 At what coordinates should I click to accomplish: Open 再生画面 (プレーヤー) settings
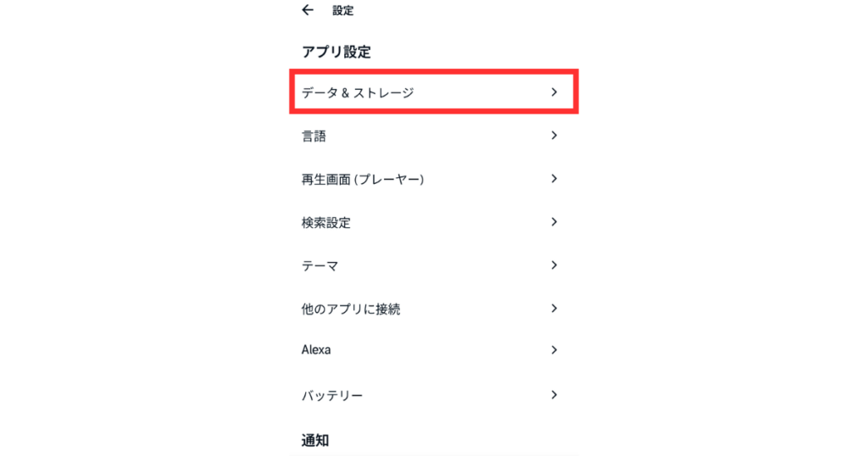coord(434,179)
